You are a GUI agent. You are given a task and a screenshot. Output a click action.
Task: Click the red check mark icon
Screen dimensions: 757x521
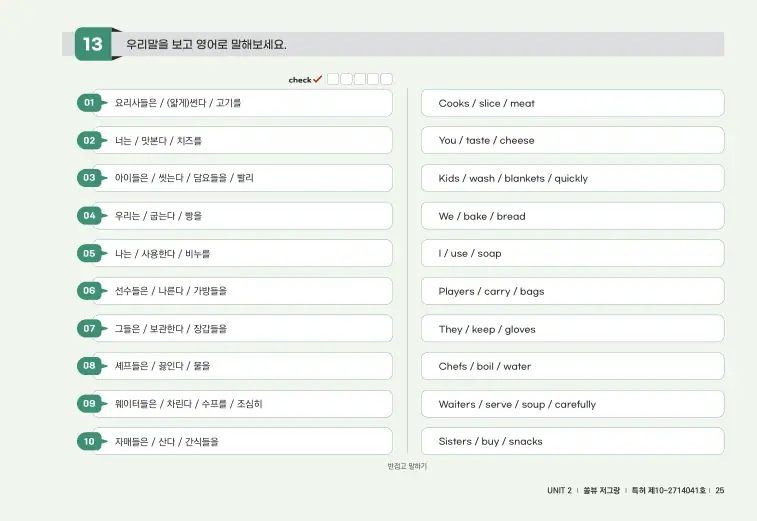click(x=317, y=79)
